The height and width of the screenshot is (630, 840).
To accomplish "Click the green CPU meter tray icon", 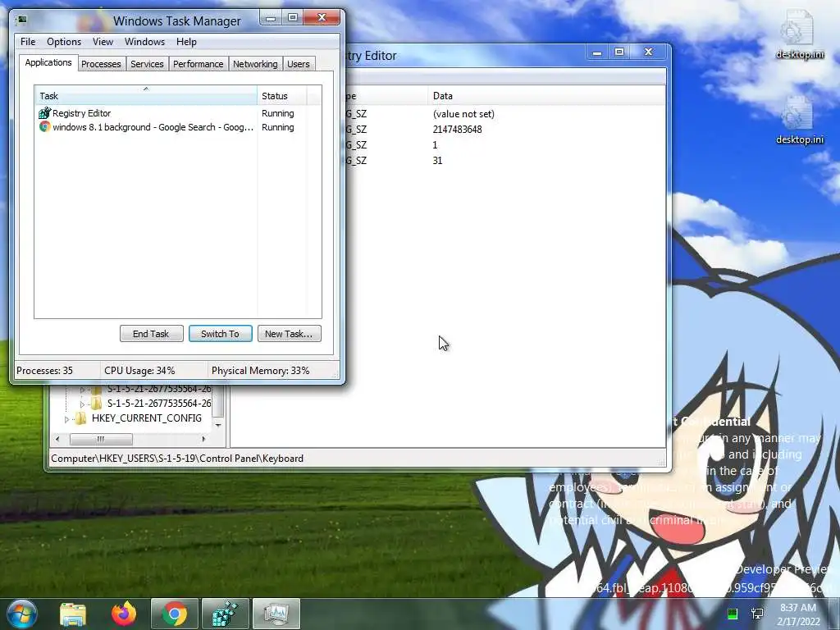I will point(733,614).
